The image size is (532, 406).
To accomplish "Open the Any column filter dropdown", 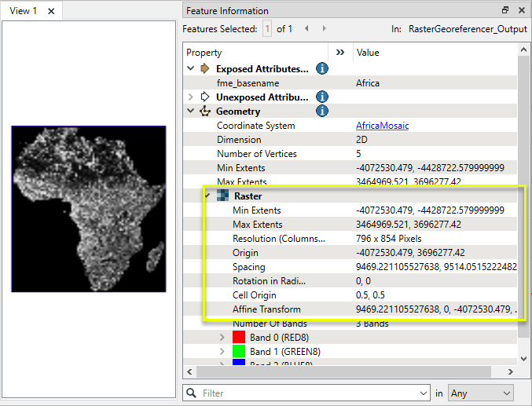I will [x=479, y=393].
